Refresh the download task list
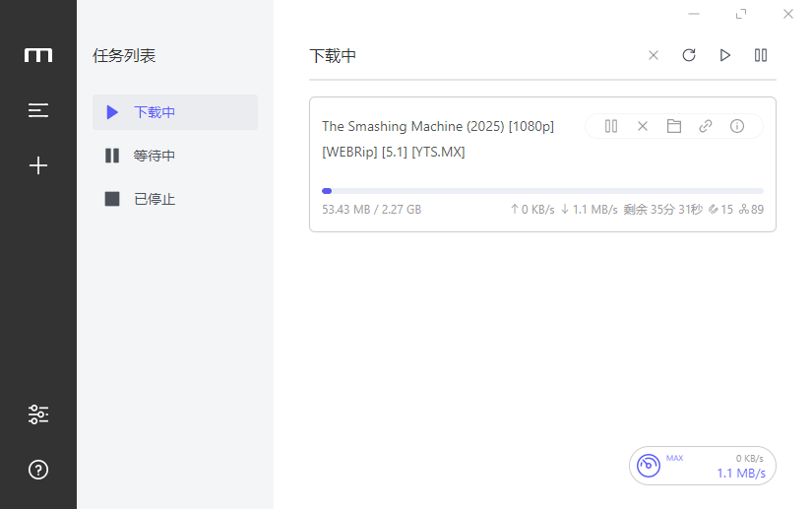The image size is (812, 509). (689, 55)
